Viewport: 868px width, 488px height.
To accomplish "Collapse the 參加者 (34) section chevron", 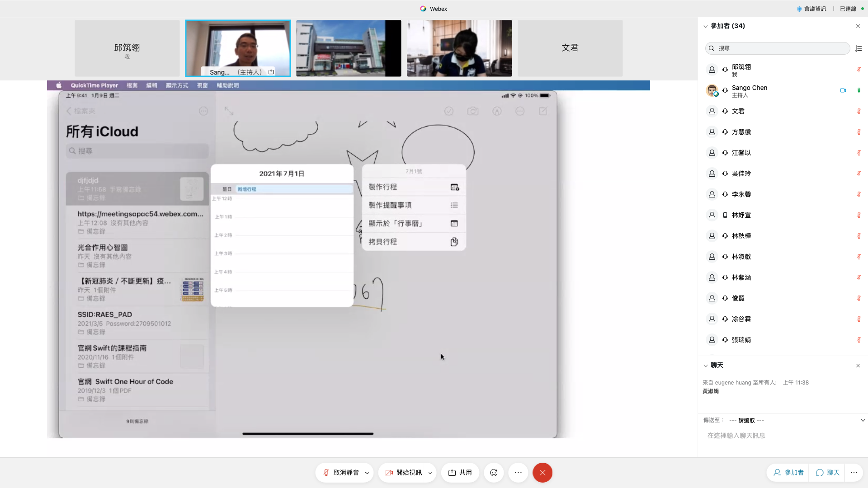I will [x=705, y=26].
